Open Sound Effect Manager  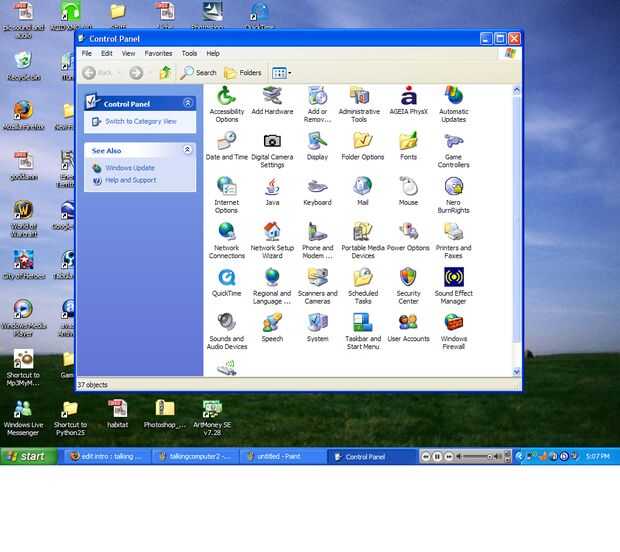pyautogui.click(x=454, y=286)
